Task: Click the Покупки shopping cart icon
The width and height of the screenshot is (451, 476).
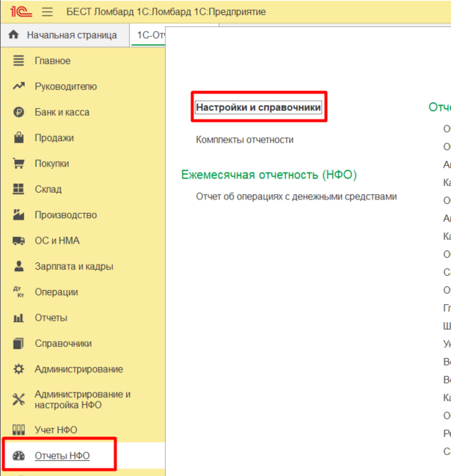Action: pyautogui.click(x=19, y=164)
